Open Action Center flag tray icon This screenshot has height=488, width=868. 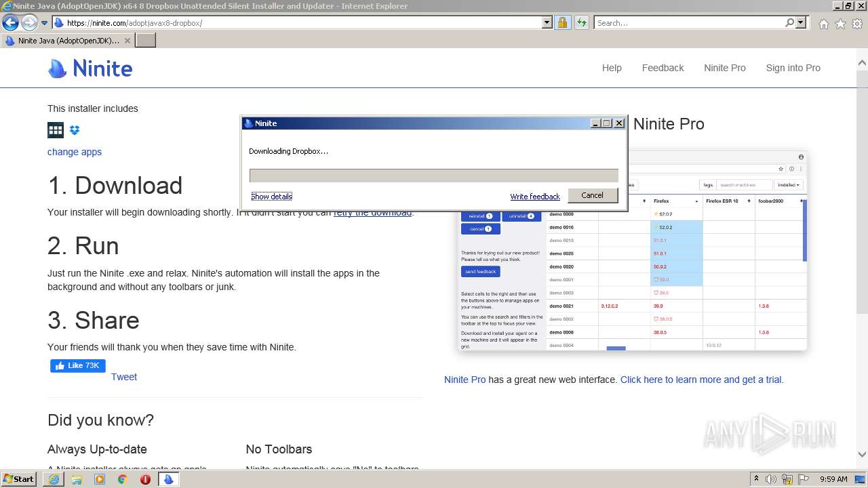(802, 479)
